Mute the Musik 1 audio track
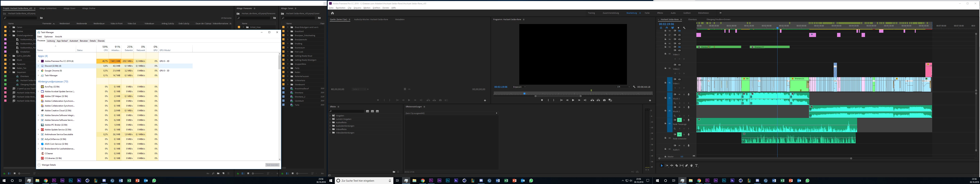Screen dimensions: 980x184 [680, 95]
